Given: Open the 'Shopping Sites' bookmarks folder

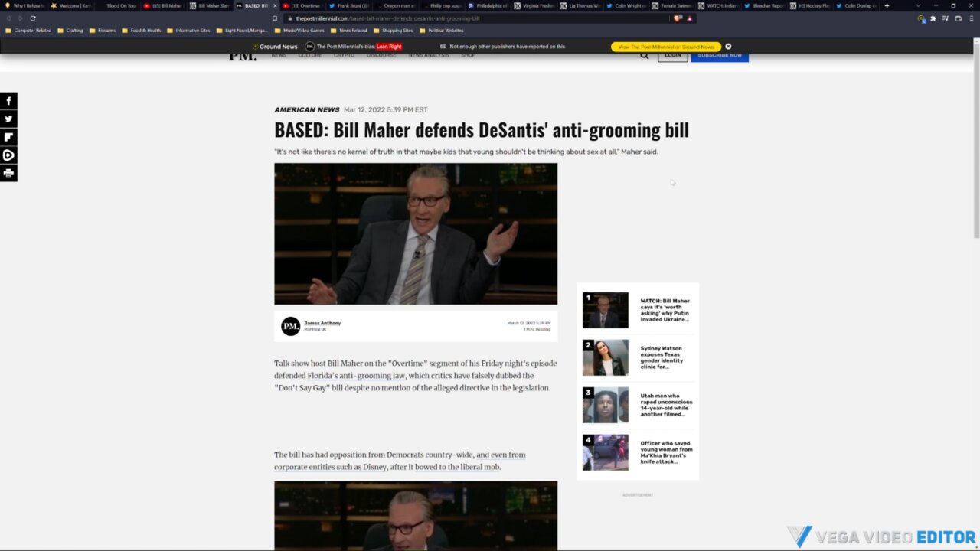Looking at the screenshot, I should point(393,31).
